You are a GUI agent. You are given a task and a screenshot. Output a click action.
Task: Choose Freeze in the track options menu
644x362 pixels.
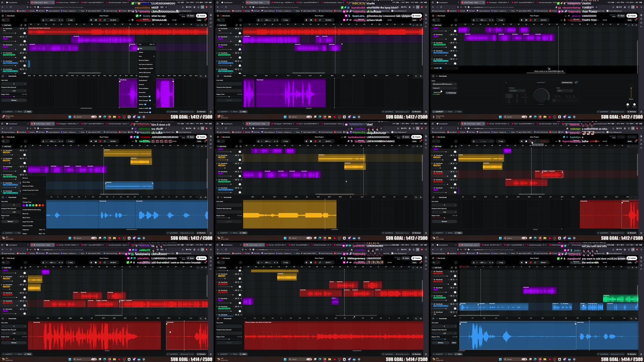tap(25, 198)
